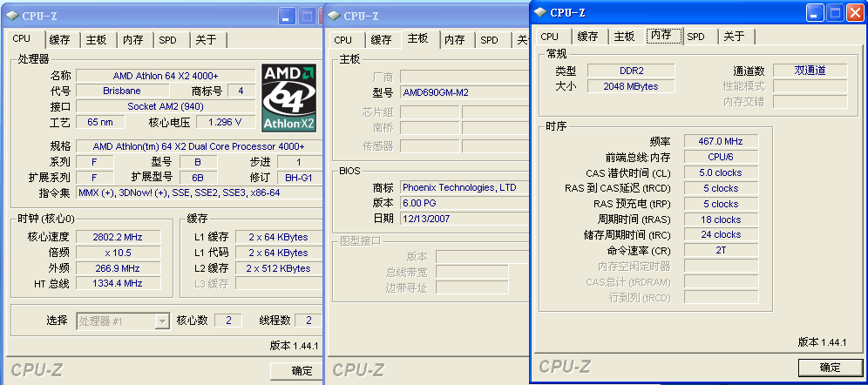Switch to 内存 tab in middle window
868x385 pixels.
(x=455, y=40)
